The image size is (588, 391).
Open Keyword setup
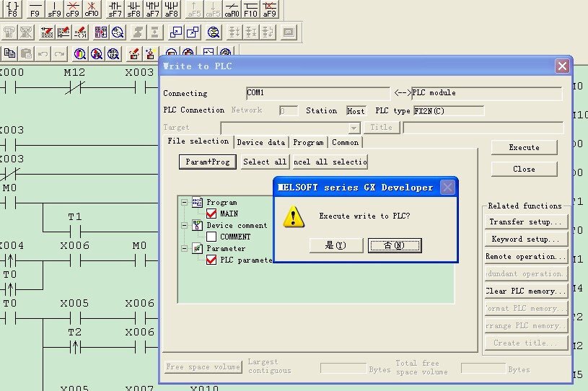[x=526, y=240]
